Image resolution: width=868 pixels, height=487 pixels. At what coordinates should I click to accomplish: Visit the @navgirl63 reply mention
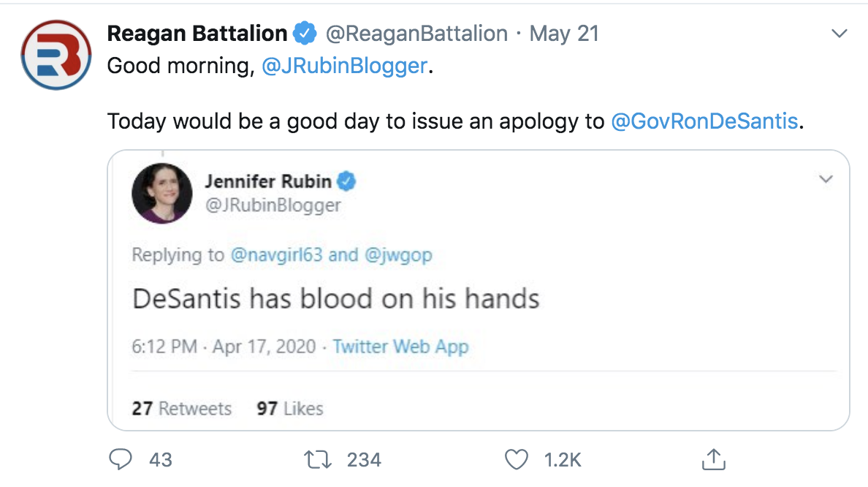click(x=276, y=254)
